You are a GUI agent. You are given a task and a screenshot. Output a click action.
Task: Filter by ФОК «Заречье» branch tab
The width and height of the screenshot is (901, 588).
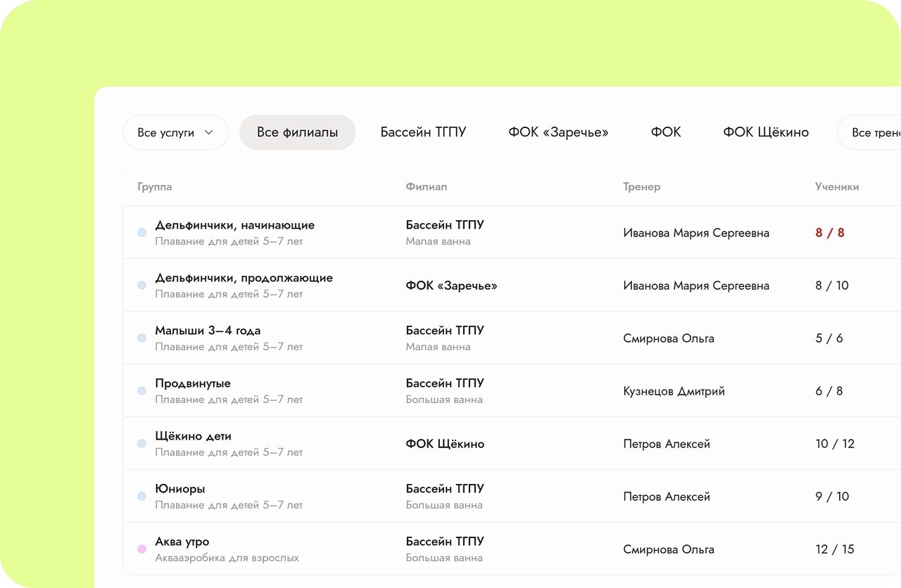[558, 132]
